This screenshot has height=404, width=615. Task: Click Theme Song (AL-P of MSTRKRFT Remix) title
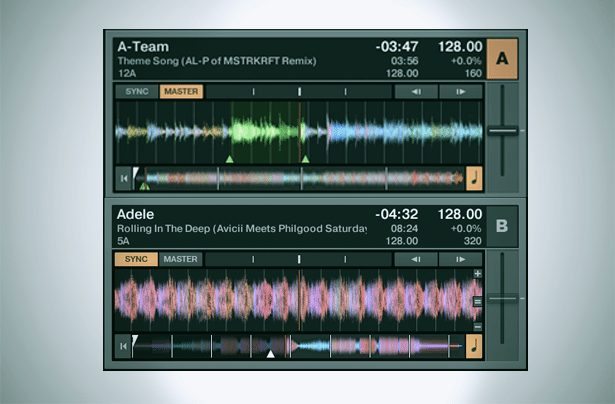[217, 61]
